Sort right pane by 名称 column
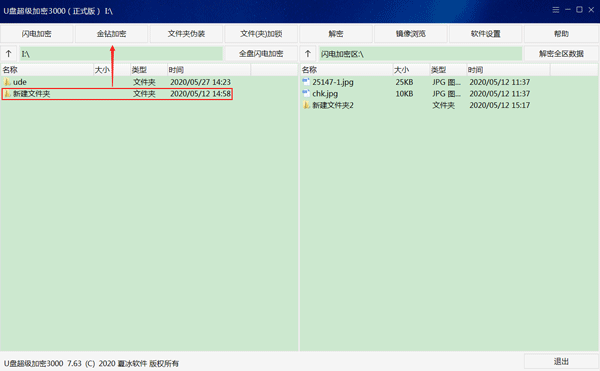 click(x=346, y=70)
